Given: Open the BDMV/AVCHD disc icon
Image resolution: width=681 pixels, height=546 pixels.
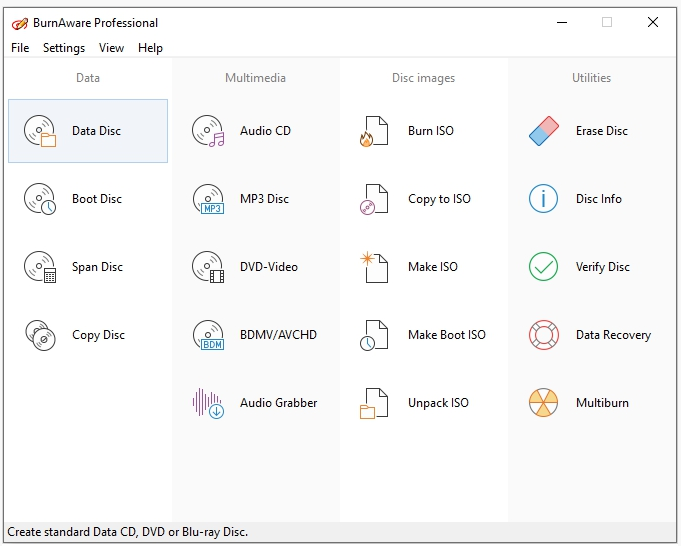Looking at the screenshot, I should tap(208, 335).
